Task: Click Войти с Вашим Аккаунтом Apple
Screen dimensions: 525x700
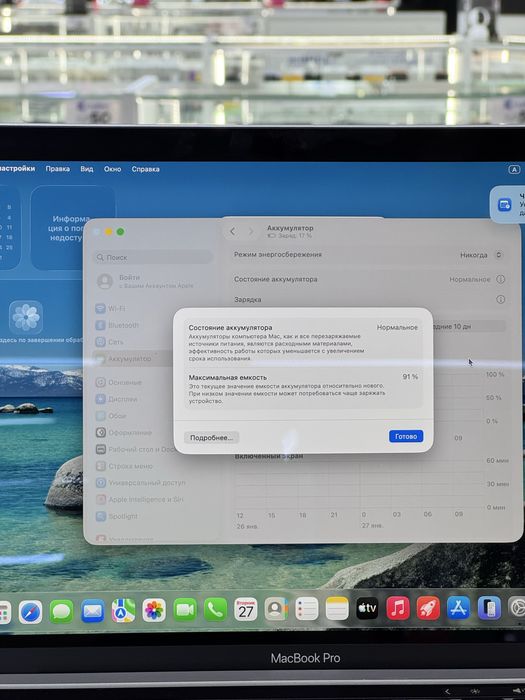Action: coord(146,281)
